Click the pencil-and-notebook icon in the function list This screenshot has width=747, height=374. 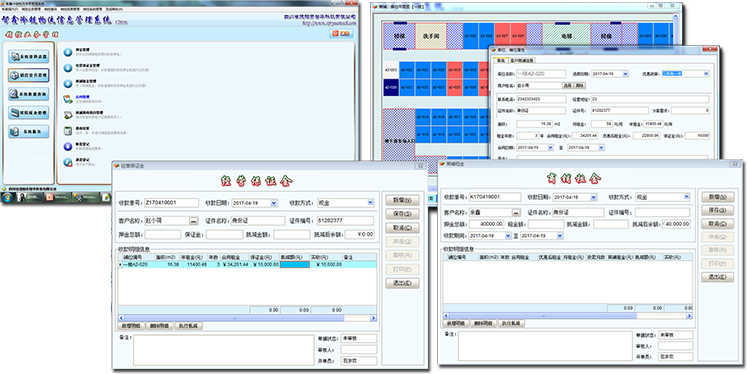tap(68, 115)
